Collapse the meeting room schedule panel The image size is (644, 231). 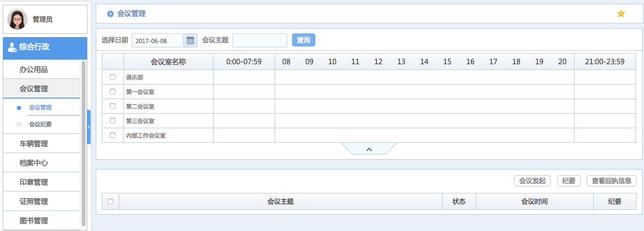click(x=369, y=149)
